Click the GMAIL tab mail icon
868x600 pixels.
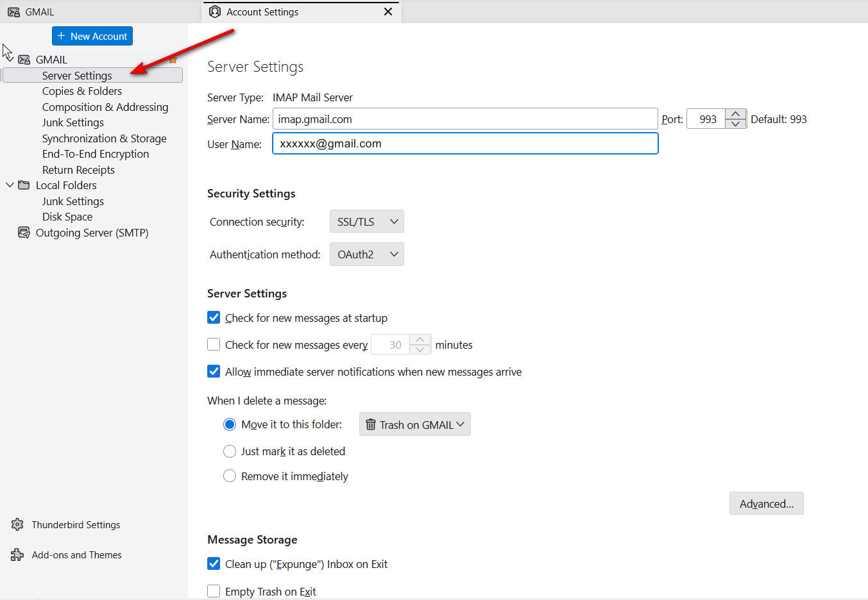click(x=13, y=12)
